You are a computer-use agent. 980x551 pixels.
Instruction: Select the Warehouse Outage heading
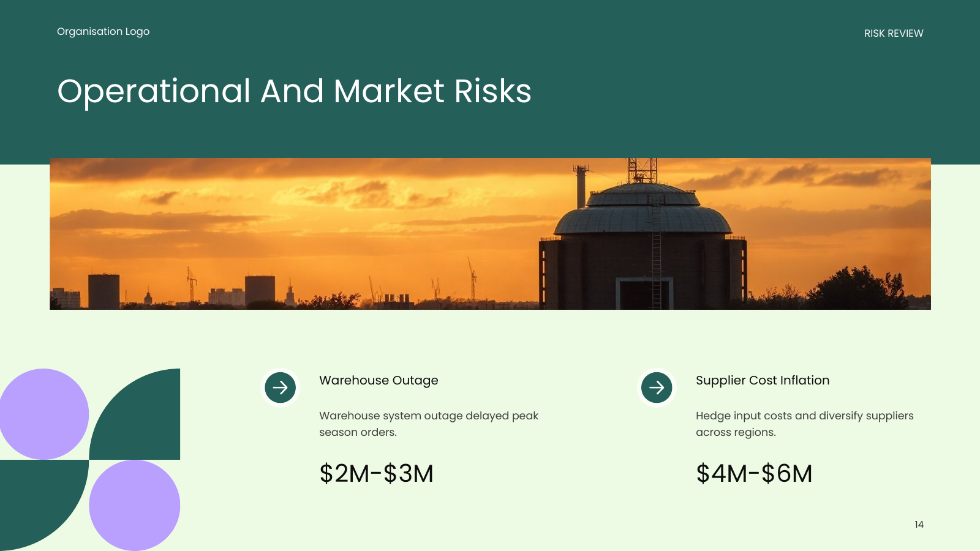click(x=379, y=380)
